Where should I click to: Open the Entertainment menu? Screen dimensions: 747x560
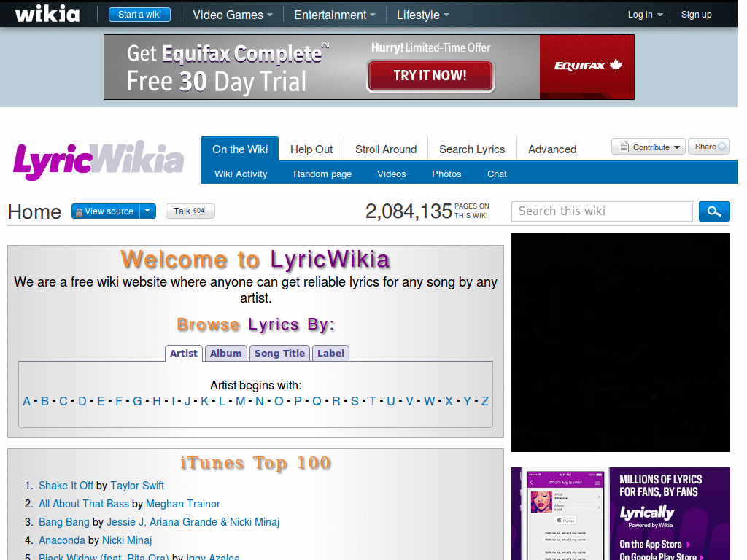[334, 15]
